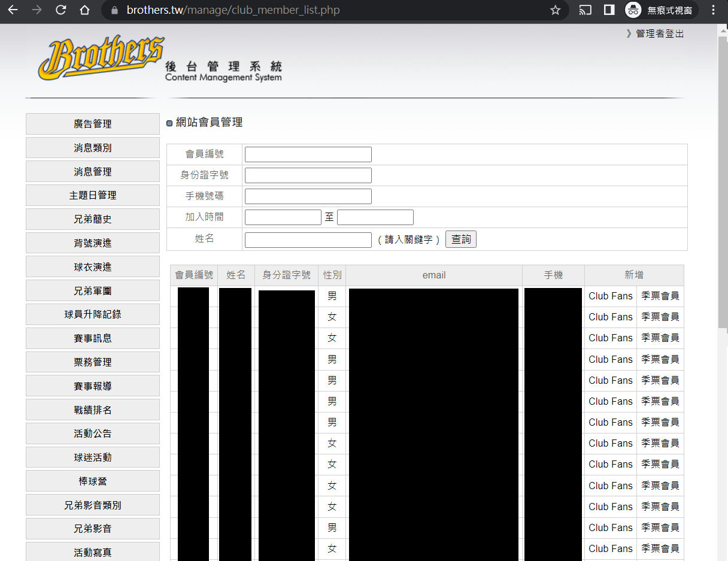The image size is (728, 561).
Task: Click Club Fans in the first member row
Action: point(611,296)
